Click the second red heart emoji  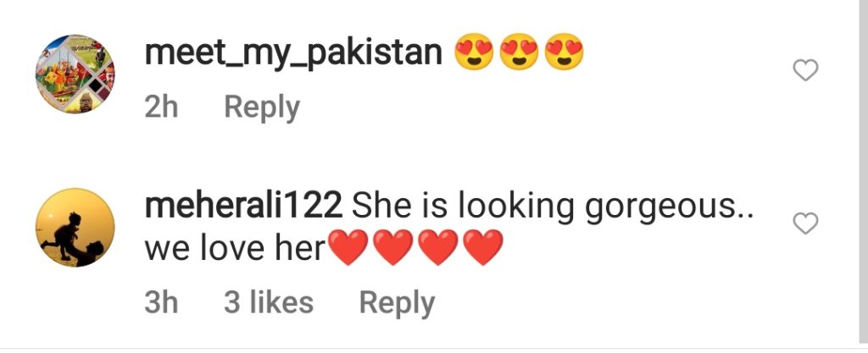point(393,247)
